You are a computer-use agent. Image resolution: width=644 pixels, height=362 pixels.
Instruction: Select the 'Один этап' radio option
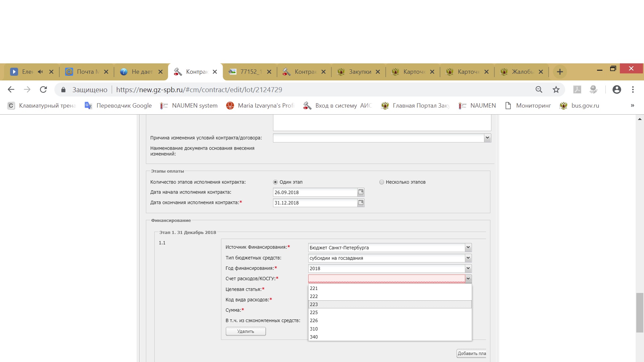coord(275,182)
